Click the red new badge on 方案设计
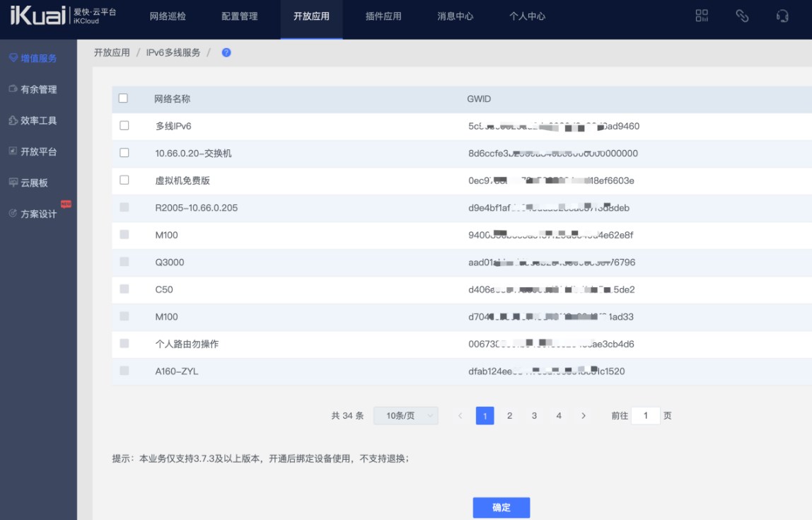The width and height of the screenshot is (812, 520). click(x=66, y=204)
